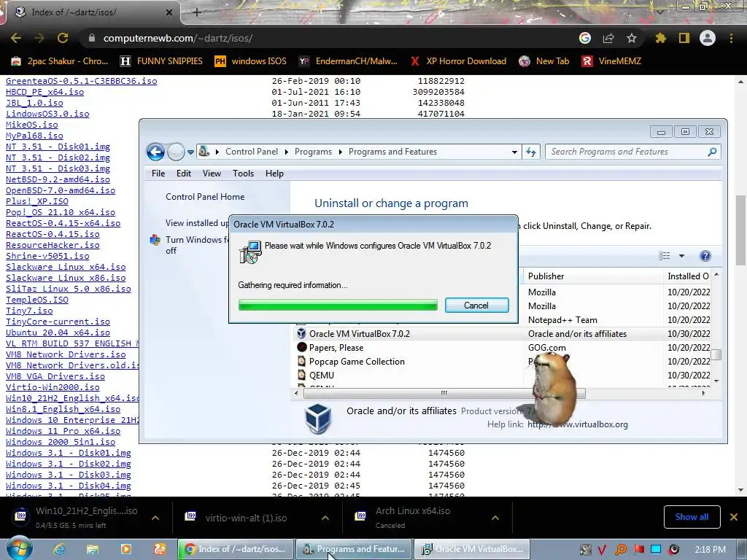Select Popcap Game Collection row

pyautogui.click(x=503, y=362)
